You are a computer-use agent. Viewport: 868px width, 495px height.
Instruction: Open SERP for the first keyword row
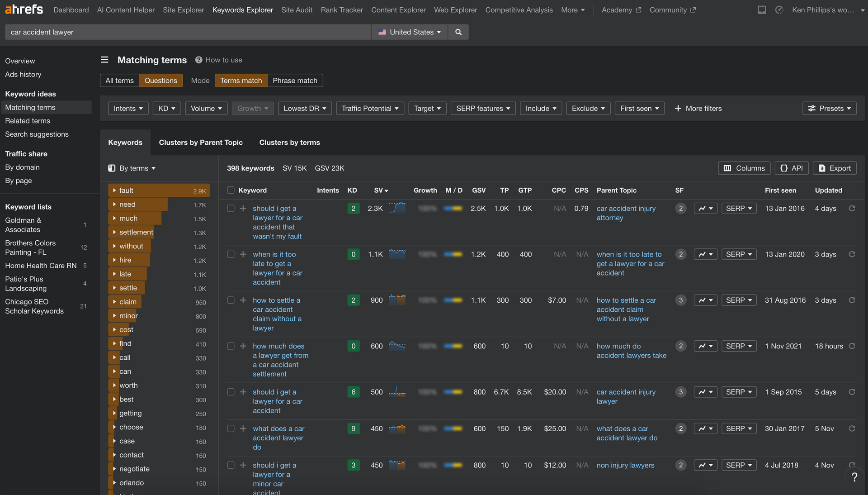[x=739, y=209]
